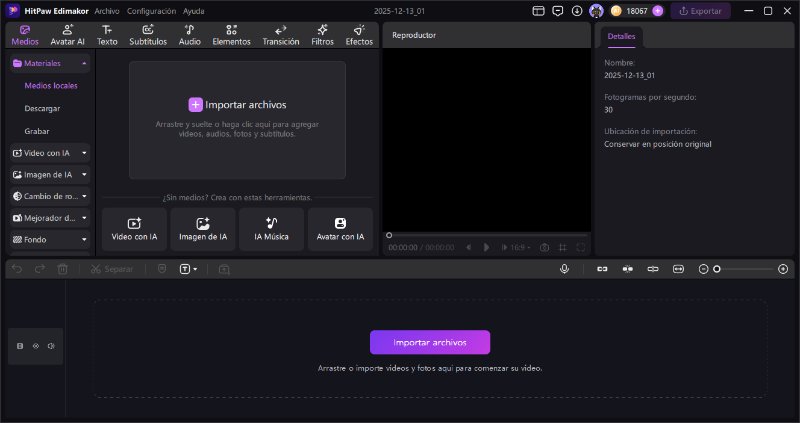Zoom out timeline with minus icon
The image size is (800, 423).
(703, 269)
